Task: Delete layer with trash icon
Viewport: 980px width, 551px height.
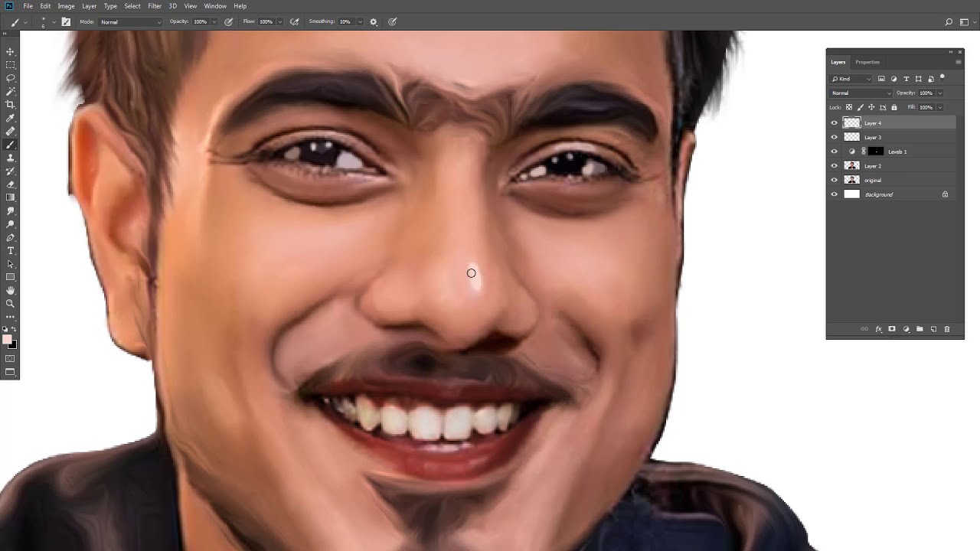Action: click(947, 329)
